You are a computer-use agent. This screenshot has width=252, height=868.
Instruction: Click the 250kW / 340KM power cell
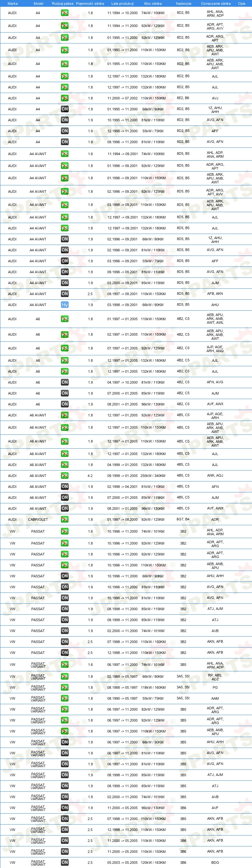[153, 476]
